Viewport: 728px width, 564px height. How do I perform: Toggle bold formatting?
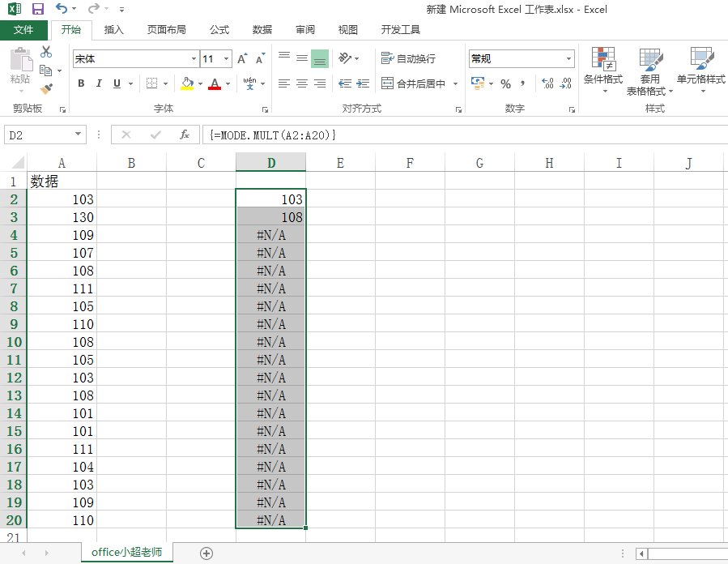[x=80, y=83]
